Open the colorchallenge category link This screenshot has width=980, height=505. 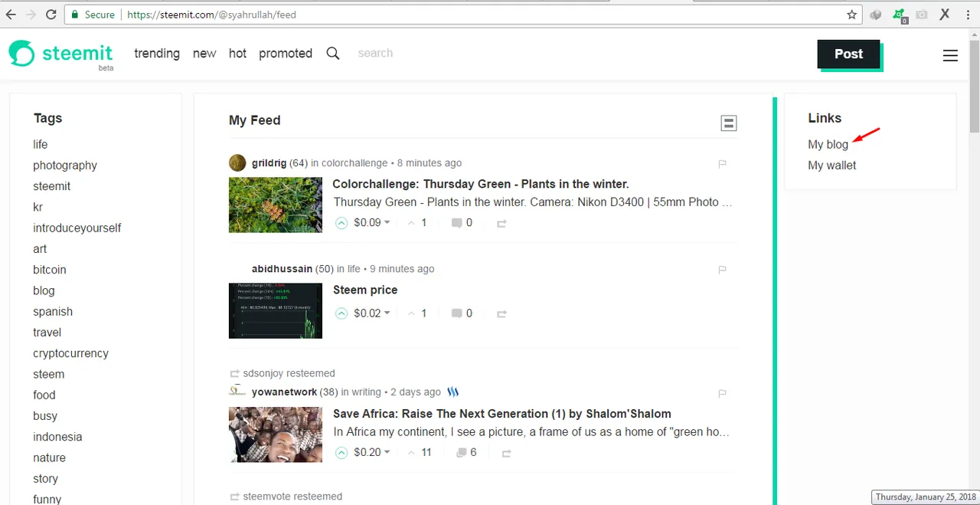point(354,163)
